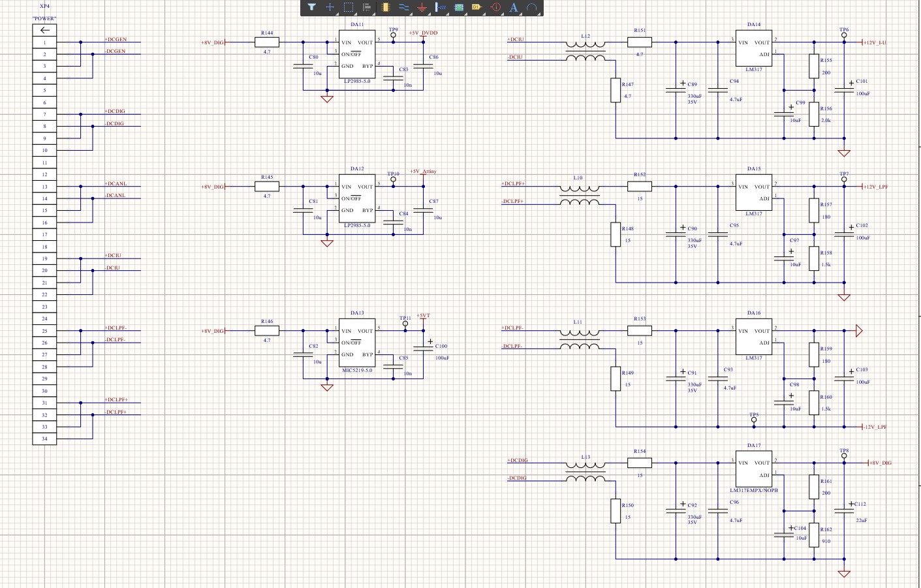The height and width of the screenshot is (588, 921).
Task: Select the LM317 regulator DA14 body
Action: (754, 48)
